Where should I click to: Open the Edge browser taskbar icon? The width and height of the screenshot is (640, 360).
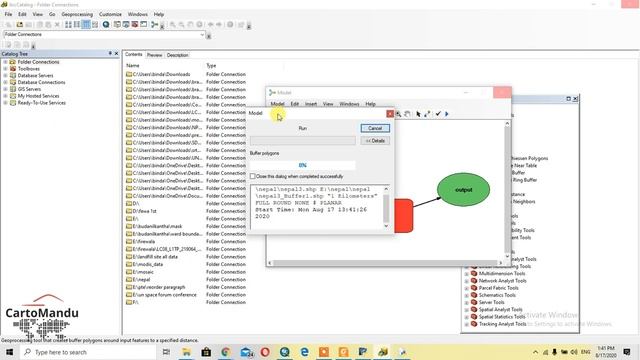pyautogui.click(x=304, y=352)
